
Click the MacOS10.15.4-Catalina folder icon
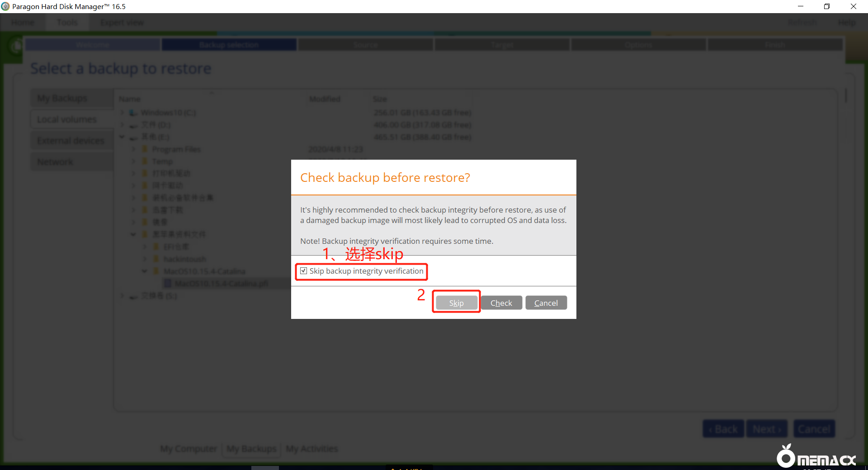tap(156, 271)
